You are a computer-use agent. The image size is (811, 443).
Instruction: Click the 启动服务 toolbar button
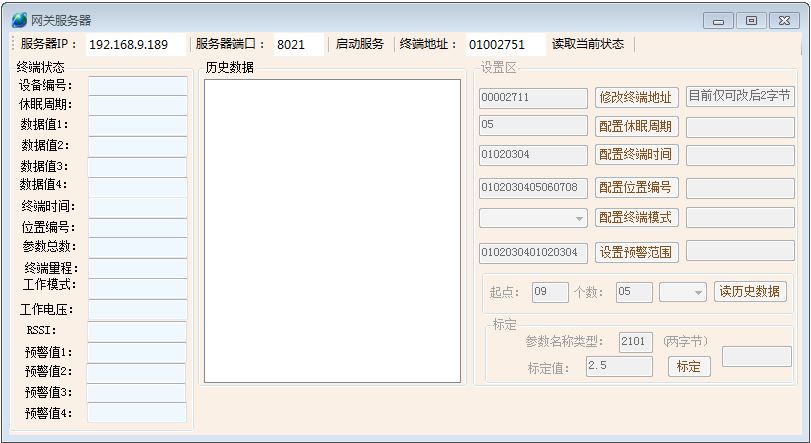tap(359, 44)
